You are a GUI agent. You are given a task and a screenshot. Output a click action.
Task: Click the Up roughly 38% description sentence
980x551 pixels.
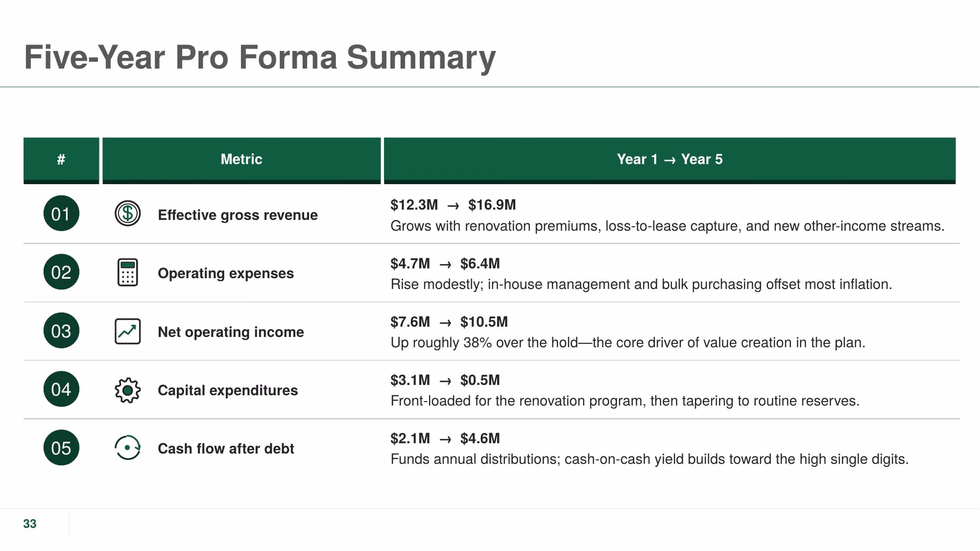[x=628, y=343]
